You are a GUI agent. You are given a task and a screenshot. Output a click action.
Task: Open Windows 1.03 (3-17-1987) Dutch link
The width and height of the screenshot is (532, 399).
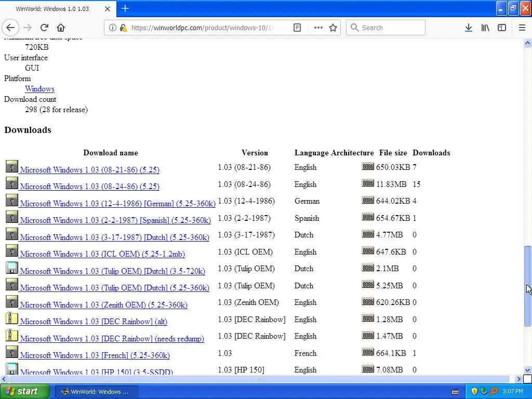[x=115, y=237]
